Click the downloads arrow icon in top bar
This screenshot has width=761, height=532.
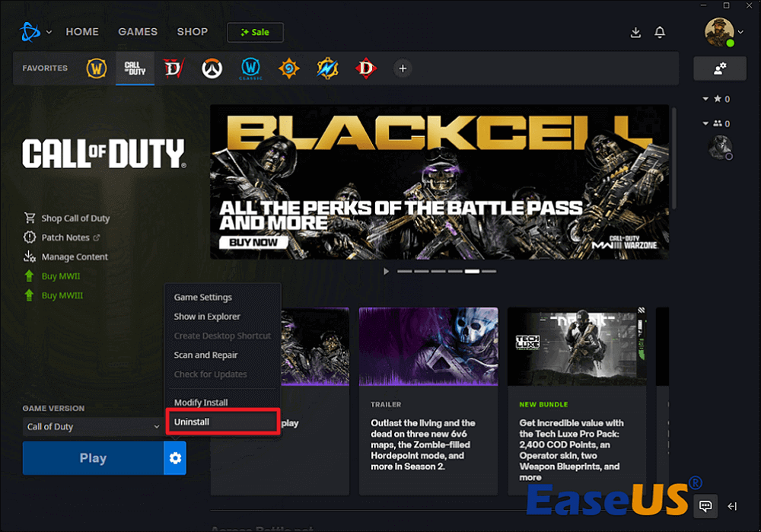[635, 33]
